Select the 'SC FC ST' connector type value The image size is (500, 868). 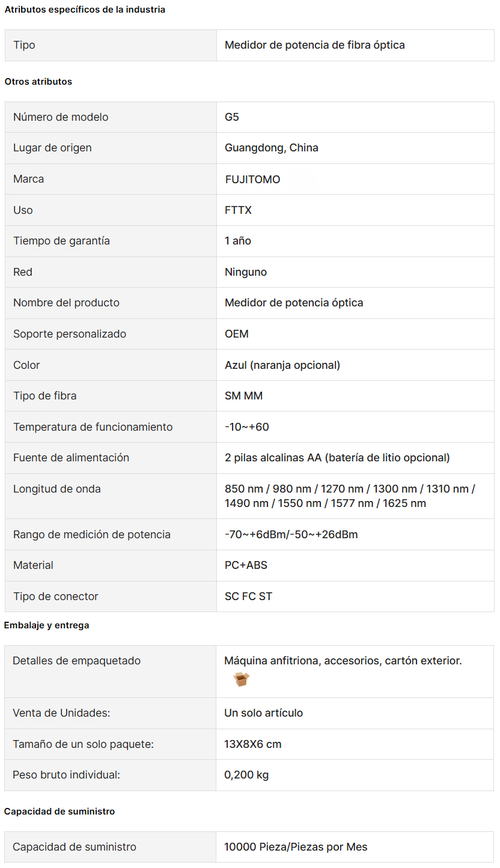(x=248, y=596)
